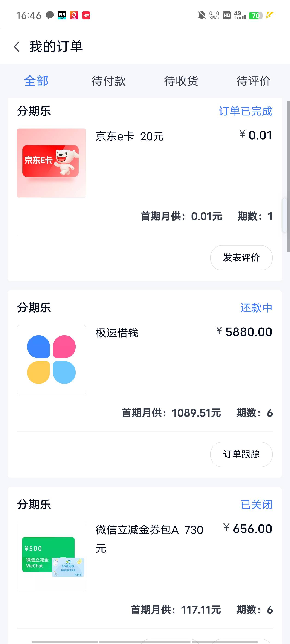Screen dimensions: 290x644
Task: Open the 极速借钱 four-petal logo thumbnail
Action: (x=52, y=359)
